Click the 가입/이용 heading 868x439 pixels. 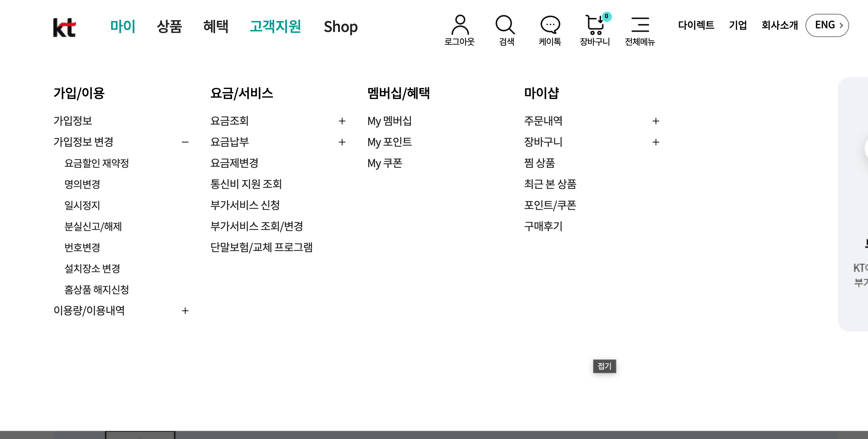point(79,93)
